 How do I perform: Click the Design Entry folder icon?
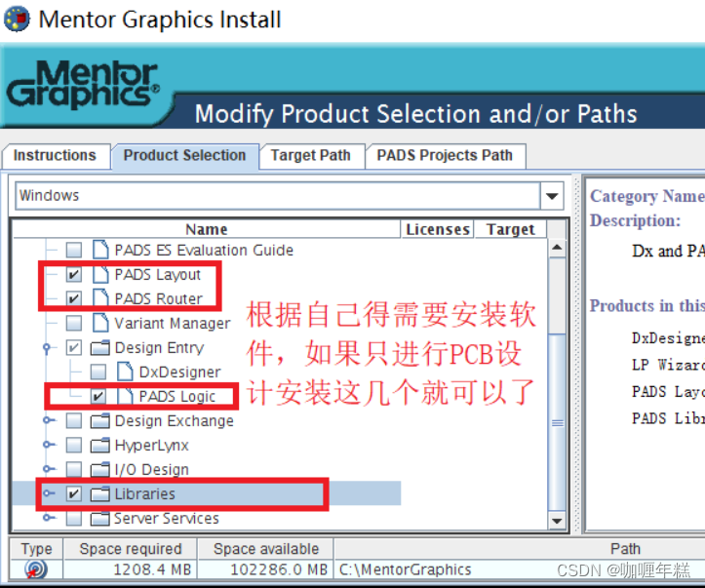tap(99, 347)
